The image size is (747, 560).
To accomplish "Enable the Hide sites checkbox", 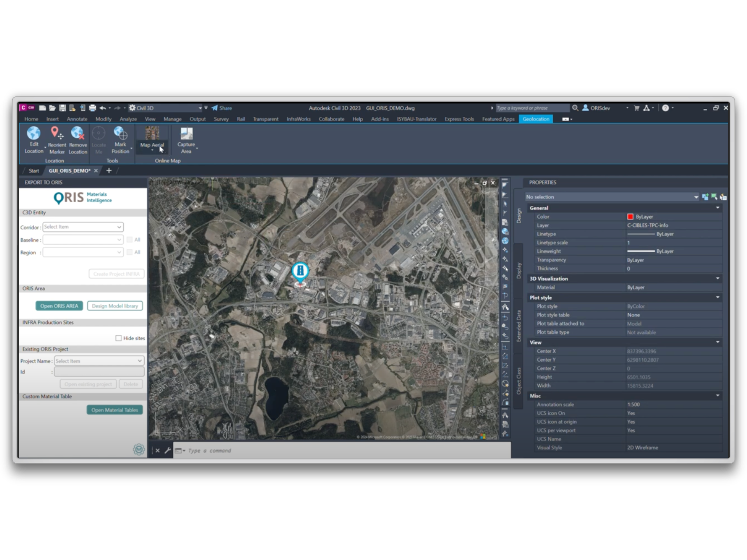I will (x=118, y=338).
